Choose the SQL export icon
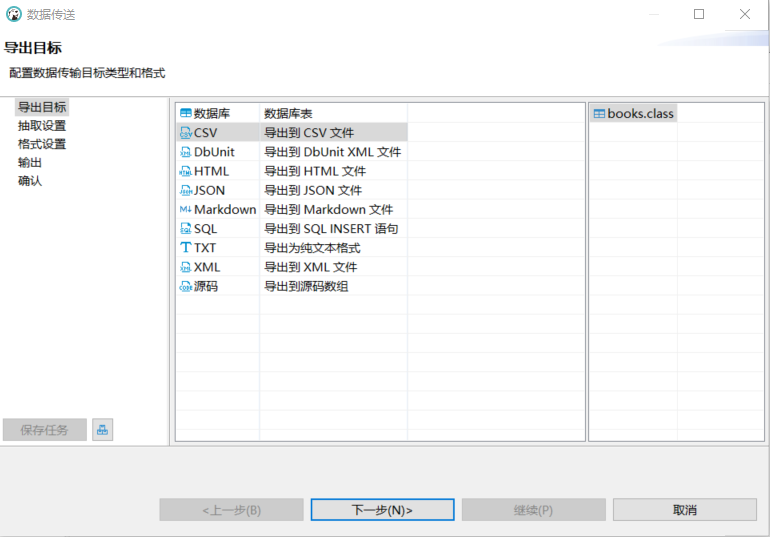 point(185,229)
